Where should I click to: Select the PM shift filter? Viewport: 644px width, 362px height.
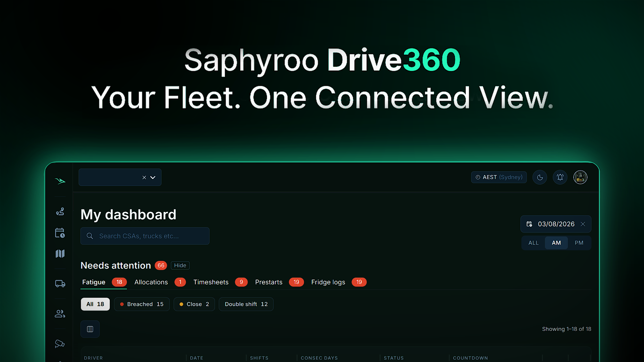pyautogui.click(x=579, y=243)
